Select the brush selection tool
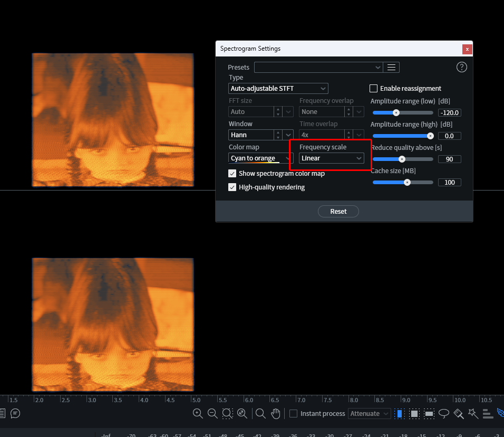The height and width of the screenshot is (437, 504). pos(459,414)
